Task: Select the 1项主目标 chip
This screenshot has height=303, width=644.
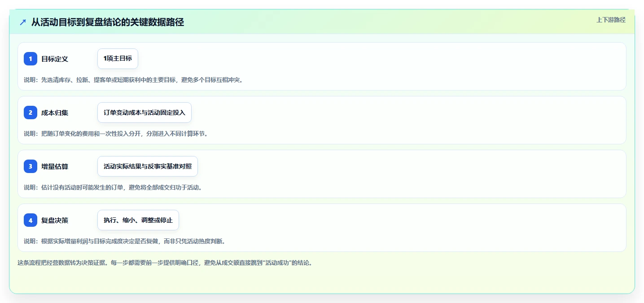Action: (x=118, y=59)
